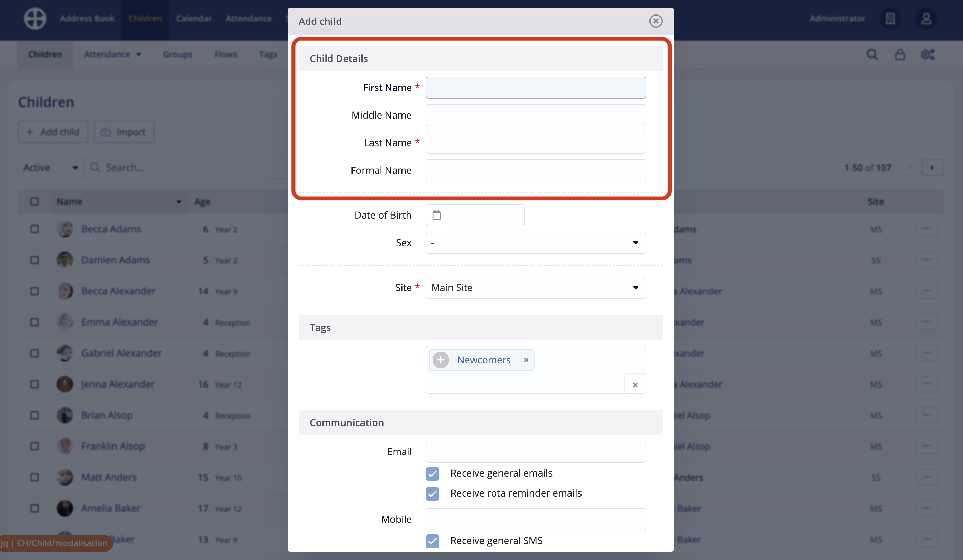Open the search magnifier in the toolbar
The width and height of the screenshot is (963, 560).
pyautogui.click(x=872, y=54)
